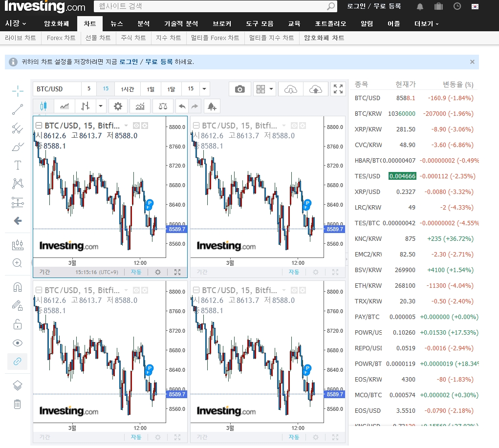This screenshot has height=448, width=499.
Task: Select the 5 minute interval
Action: coord(89,89)
